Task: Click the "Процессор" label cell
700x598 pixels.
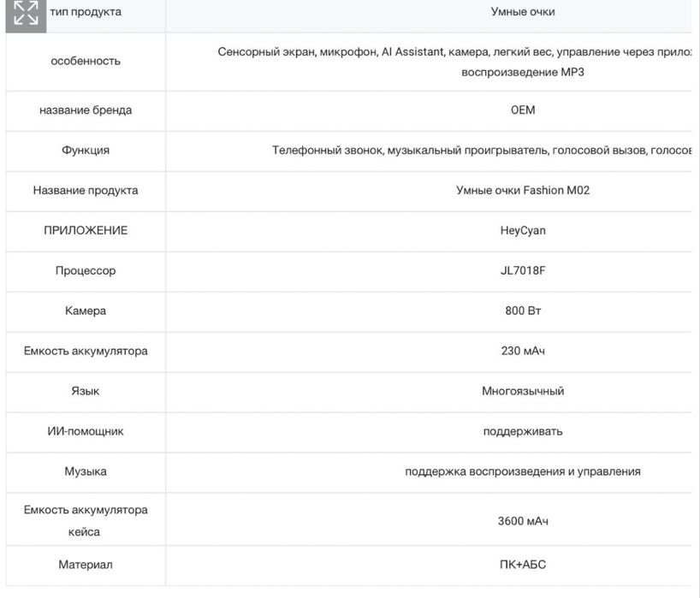Action: coord(86,271)
